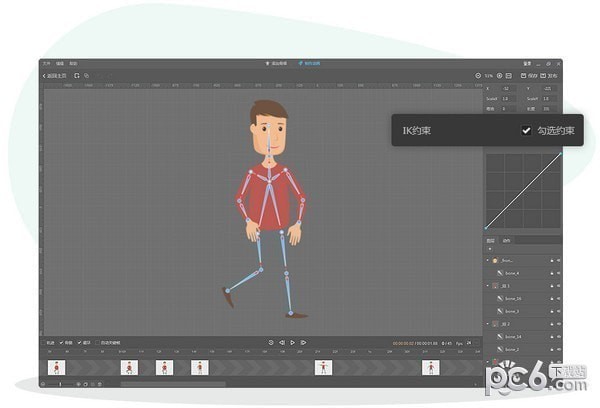This screenshot has height=408, width=600.
Task: Switch to the 动作 tab in layers panel
Action: coord(507,241)
